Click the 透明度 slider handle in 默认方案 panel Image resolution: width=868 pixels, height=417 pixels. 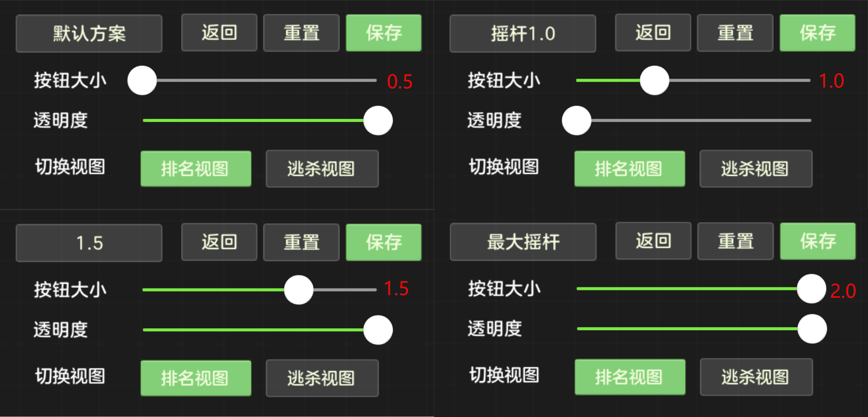click(x=377, y=120)
